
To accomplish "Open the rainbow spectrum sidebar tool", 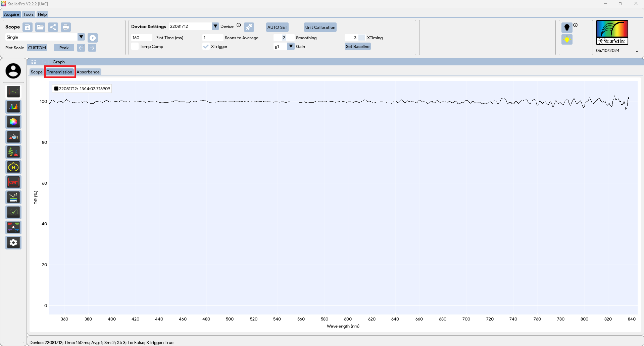I will [x=13, y=107].
